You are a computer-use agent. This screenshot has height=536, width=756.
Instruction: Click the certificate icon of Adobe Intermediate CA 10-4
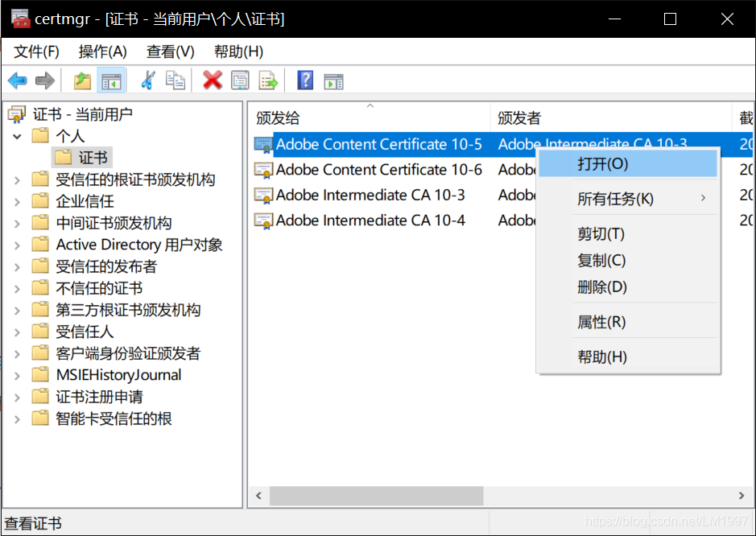264,221
